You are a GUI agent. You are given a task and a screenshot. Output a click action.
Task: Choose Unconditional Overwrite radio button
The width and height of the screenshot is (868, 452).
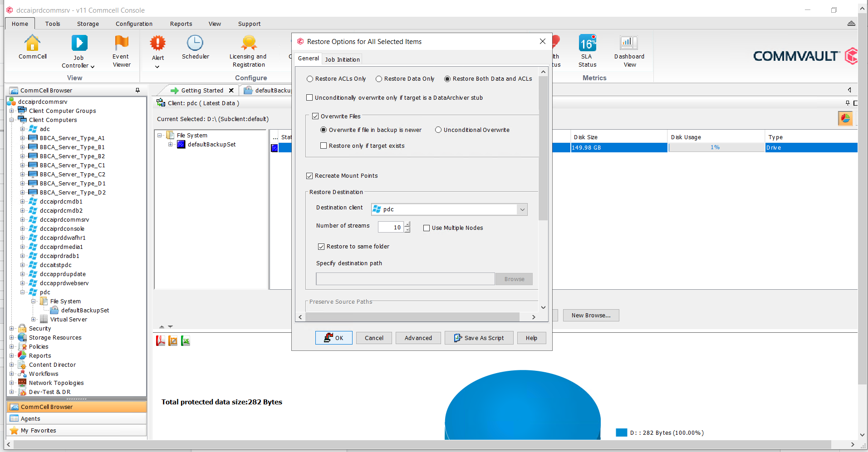click(x=438, y=130)
